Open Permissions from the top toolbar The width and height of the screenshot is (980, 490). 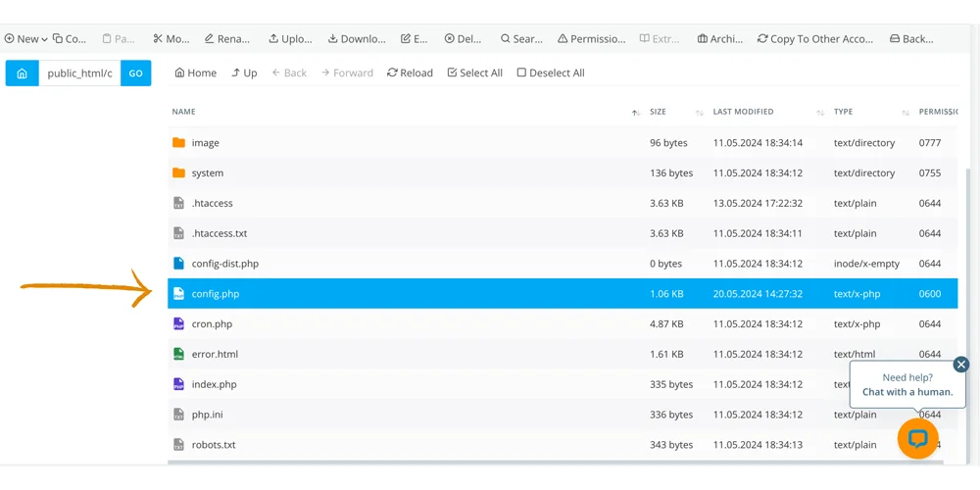pos(591,39)
